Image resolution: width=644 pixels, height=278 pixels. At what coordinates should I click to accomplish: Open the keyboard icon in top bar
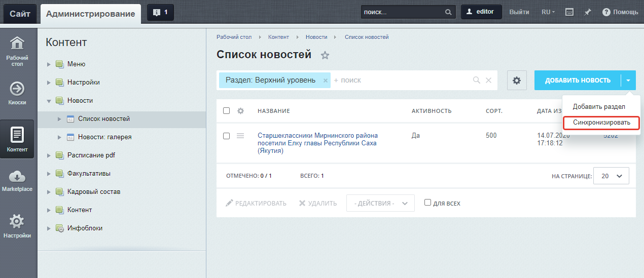(569, 12)
